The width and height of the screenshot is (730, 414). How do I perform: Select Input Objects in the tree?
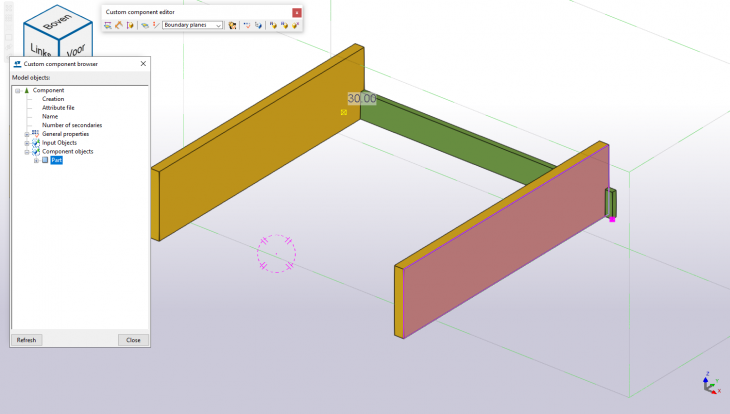click(x=59, y=143)
